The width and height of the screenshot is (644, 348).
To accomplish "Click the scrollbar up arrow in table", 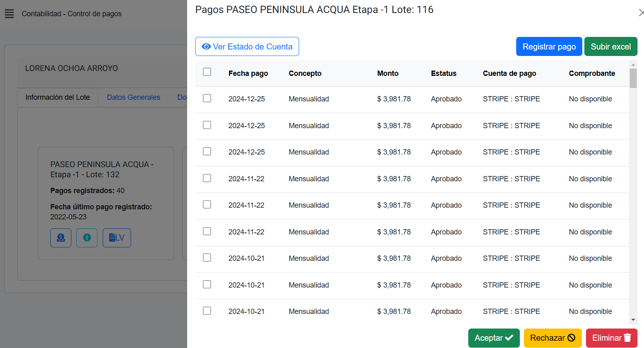I will tap(633, 64).
